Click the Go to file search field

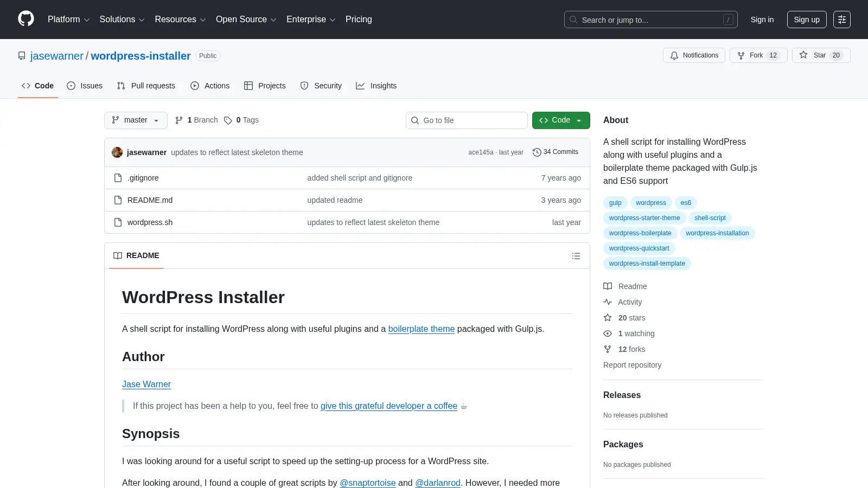[467, 120]
